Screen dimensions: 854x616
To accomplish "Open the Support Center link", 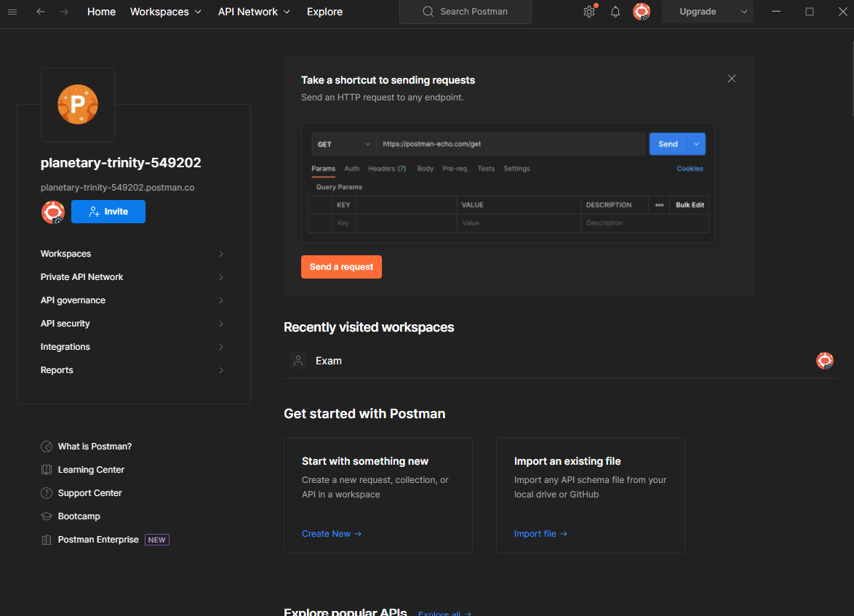I will point(90,493).
